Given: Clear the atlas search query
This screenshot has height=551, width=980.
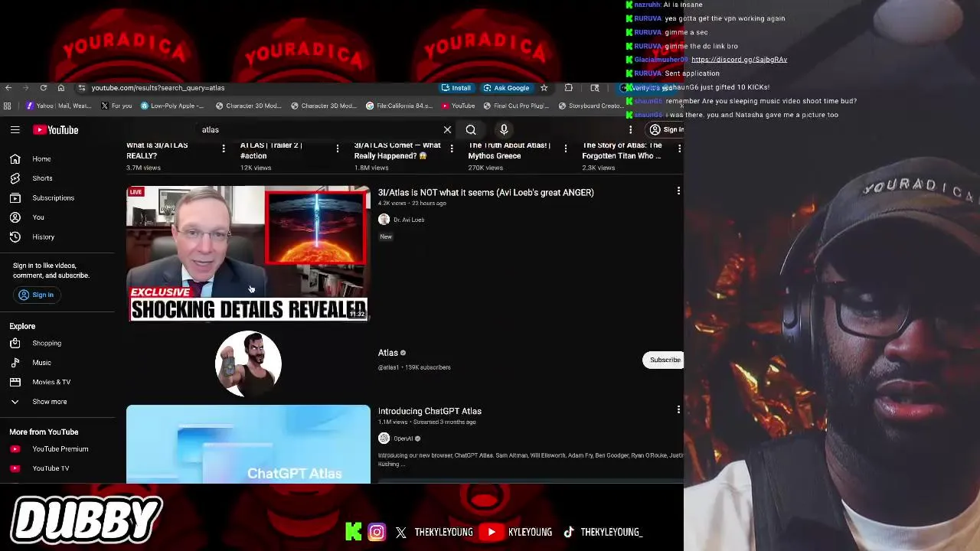Looking at the screenshot, I should point(447,130).
